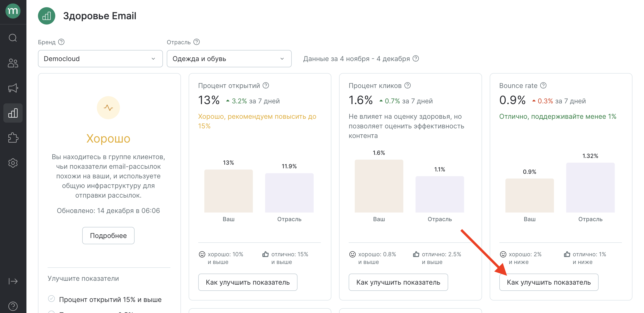Open integrations via puzzle piece icon

tap(13, 138)
